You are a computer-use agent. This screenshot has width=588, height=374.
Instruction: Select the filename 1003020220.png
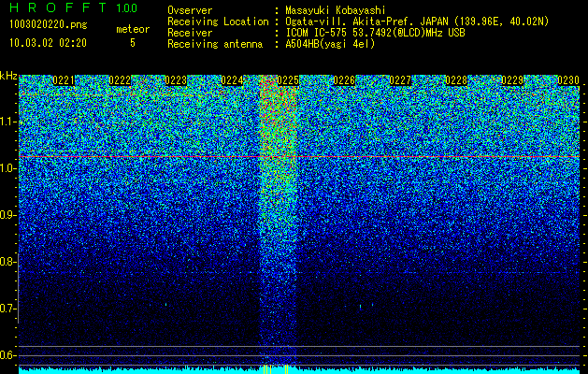pyautogui.click(x=49, y=25)
